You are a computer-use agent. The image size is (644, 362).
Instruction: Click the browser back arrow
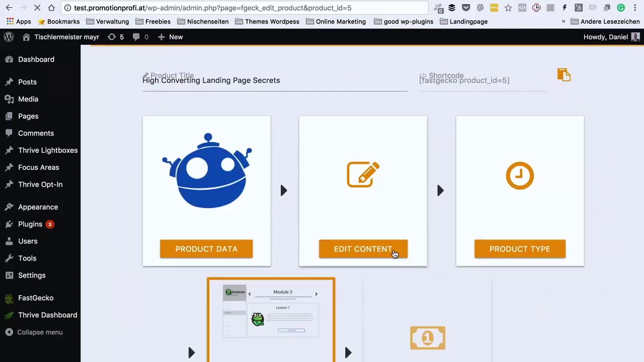[9, 8]
